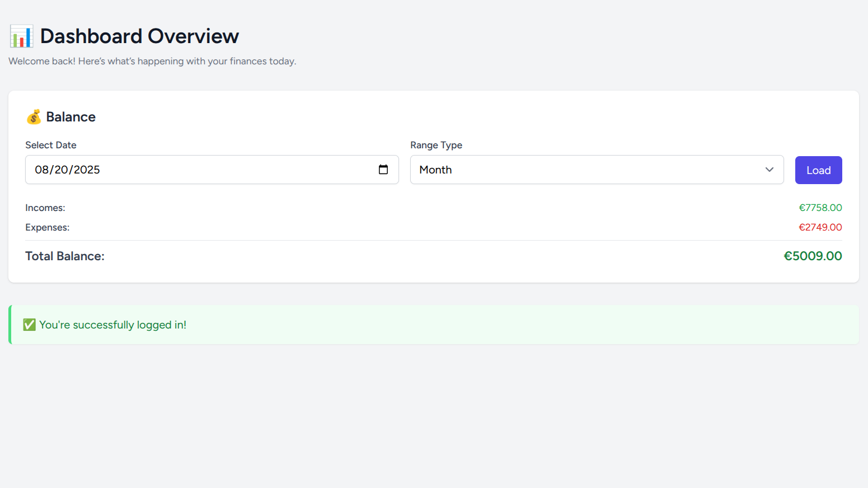Image resolution: width=868 pixels, height=488 pixels.
Task: Click the success login notification banner
Action: click(434, 325)
